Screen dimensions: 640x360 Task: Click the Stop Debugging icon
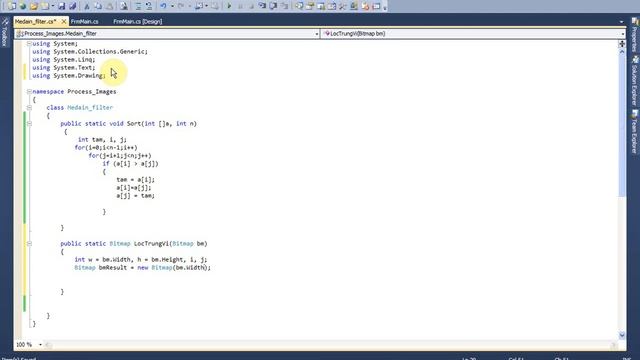click(x=251, y=6)
